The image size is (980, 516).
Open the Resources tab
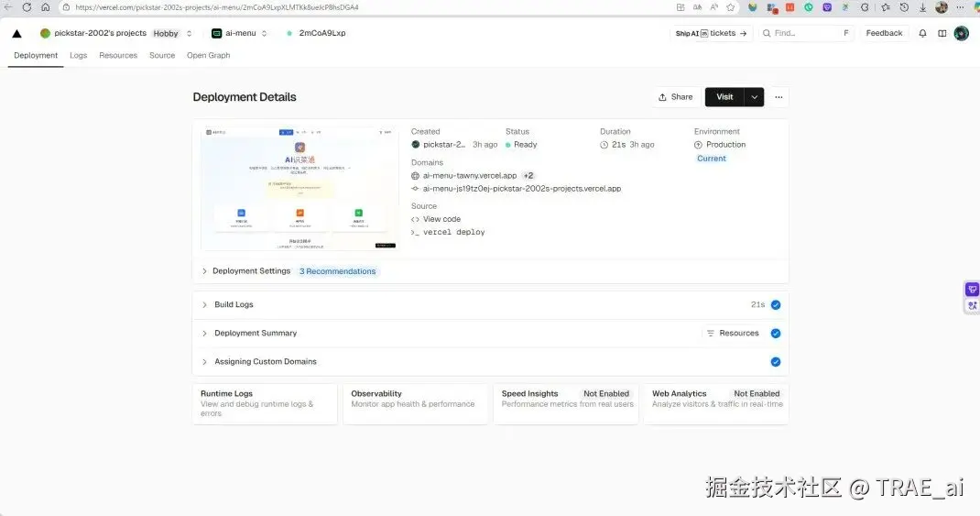(x=118, y=55)
